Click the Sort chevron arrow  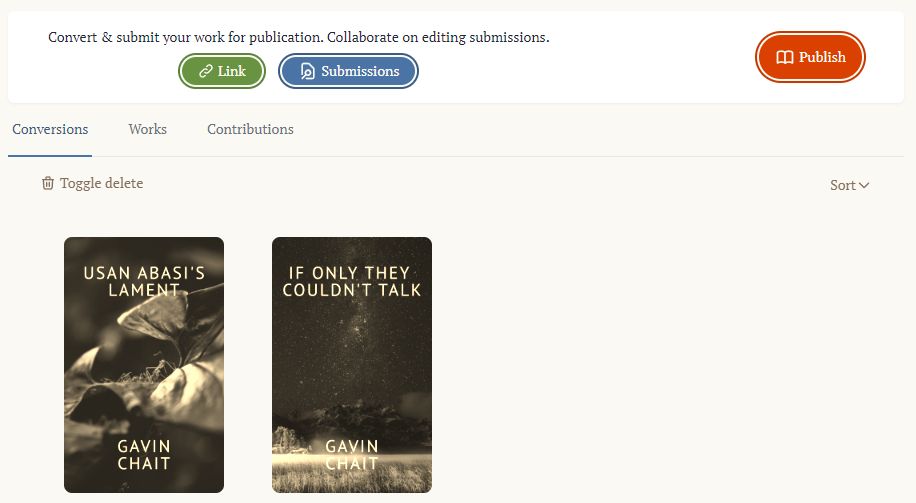click(864, 185)
